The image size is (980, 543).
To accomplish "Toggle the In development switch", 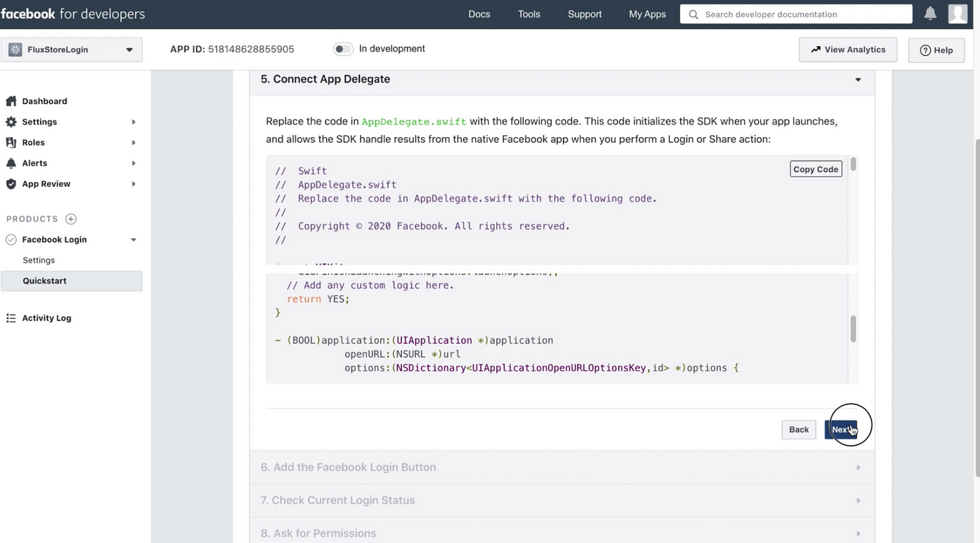I will pyautogui.click(x=343, y=49).
